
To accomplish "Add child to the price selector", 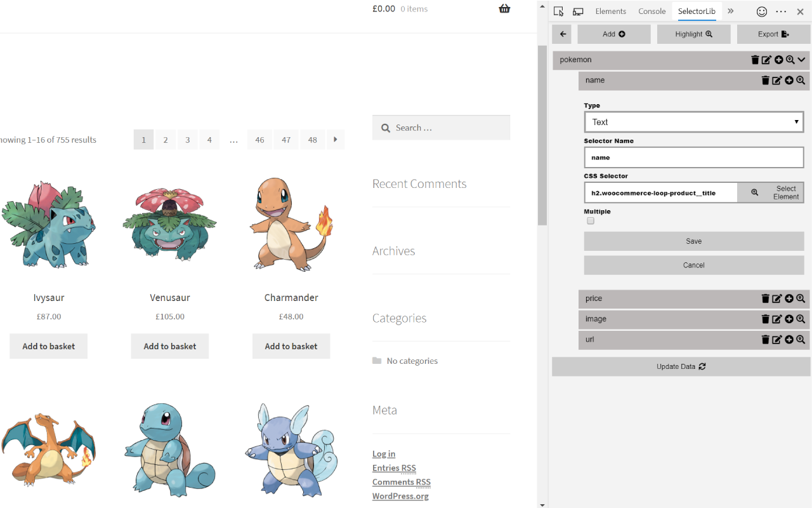I will click(789, 298).
